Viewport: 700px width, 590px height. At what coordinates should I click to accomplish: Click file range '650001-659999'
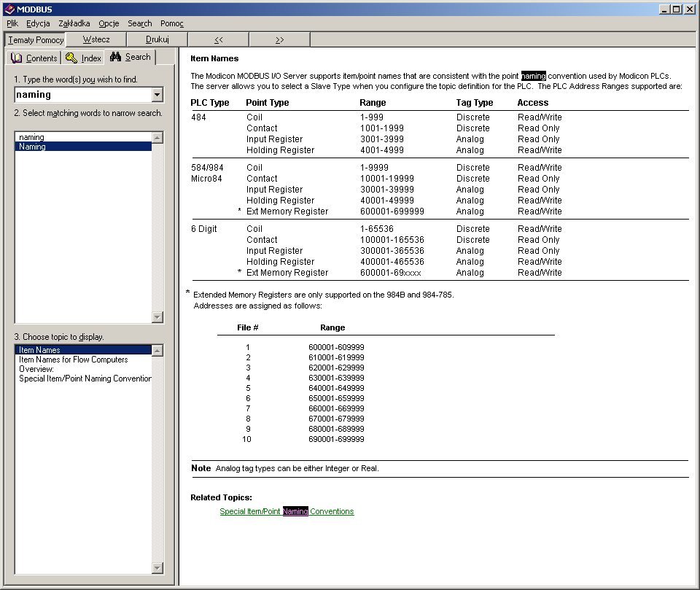click(336, 398)
